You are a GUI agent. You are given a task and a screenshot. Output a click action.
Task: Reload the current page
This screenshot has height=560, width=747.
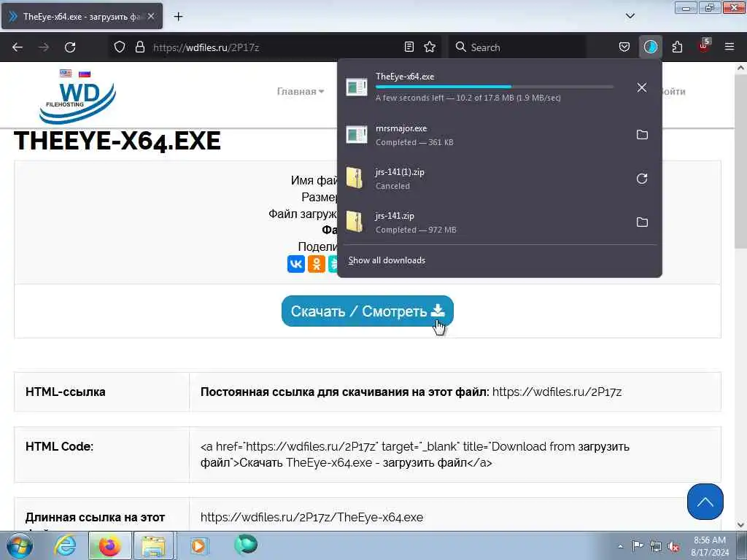coord(70,47)
